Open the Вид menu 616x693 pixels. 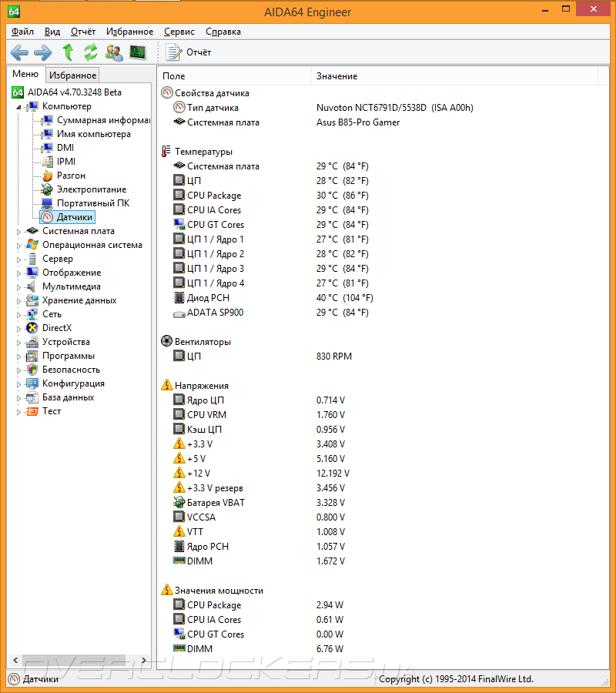(52, 32)
